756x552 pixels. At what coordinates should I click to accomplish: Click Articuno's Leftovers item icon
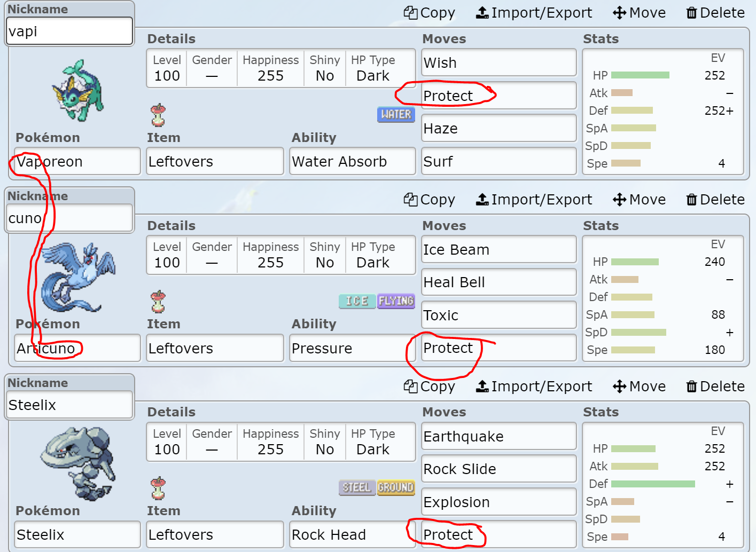click(158, 302)
